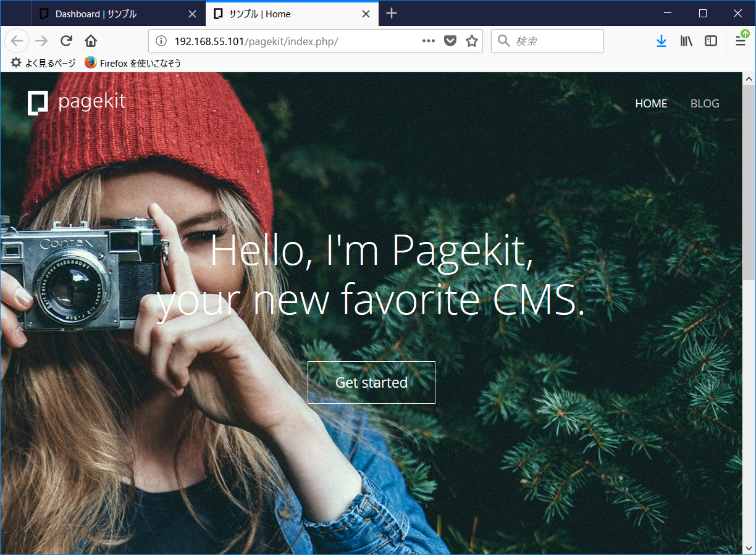Screen dimensions: 756x555
Task: Minimize the Firefox window
Action: coord(668,13)
